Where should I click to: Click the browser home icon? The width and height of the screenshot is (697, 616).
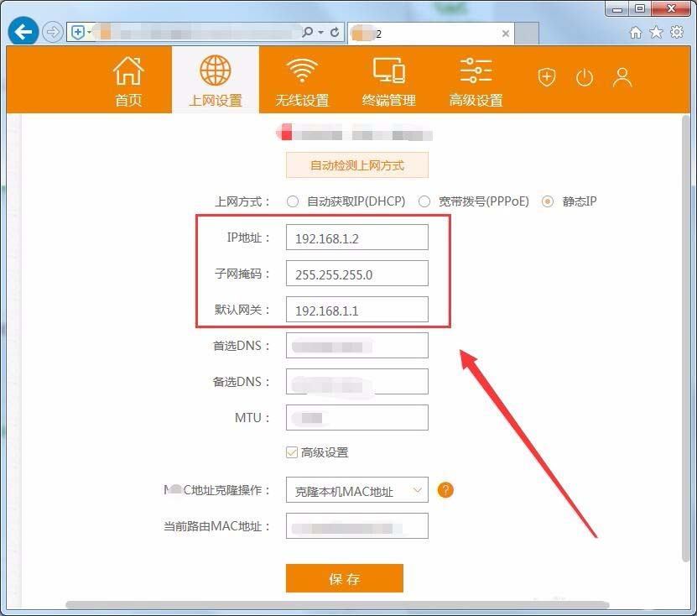(x=636, y=34)
